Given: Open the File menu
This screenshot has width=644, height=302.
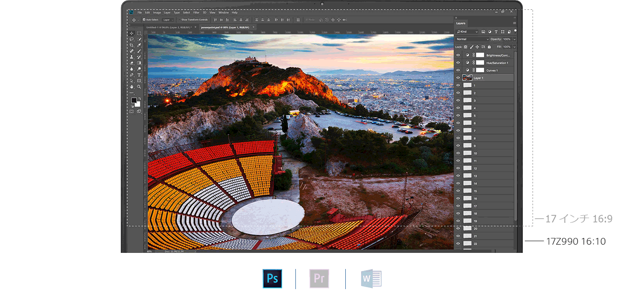Looking at the screenshot, I should (140, 12).
